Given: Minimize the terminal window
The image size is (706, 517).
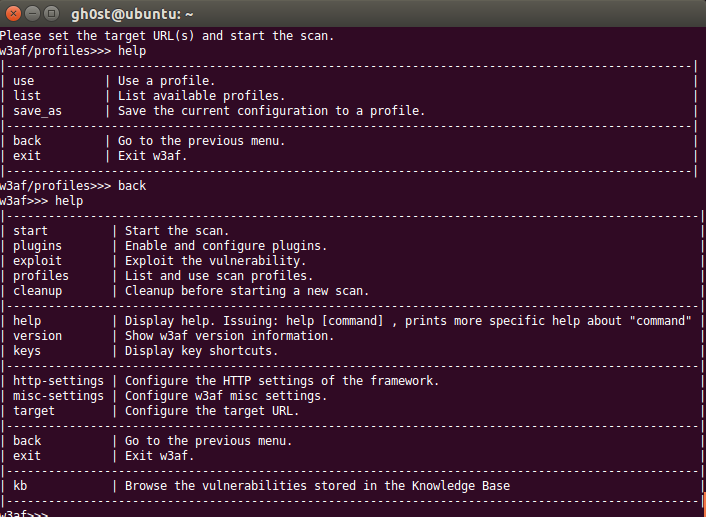Looking at the screenshot, I should [x=31, y=13].
